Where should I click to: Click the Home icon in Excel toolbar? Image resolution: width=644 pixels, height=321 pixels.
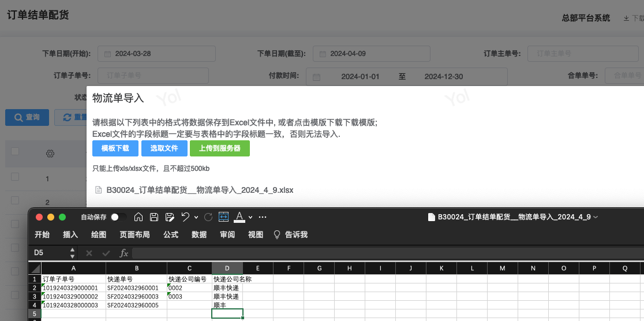tap(138, 217)
